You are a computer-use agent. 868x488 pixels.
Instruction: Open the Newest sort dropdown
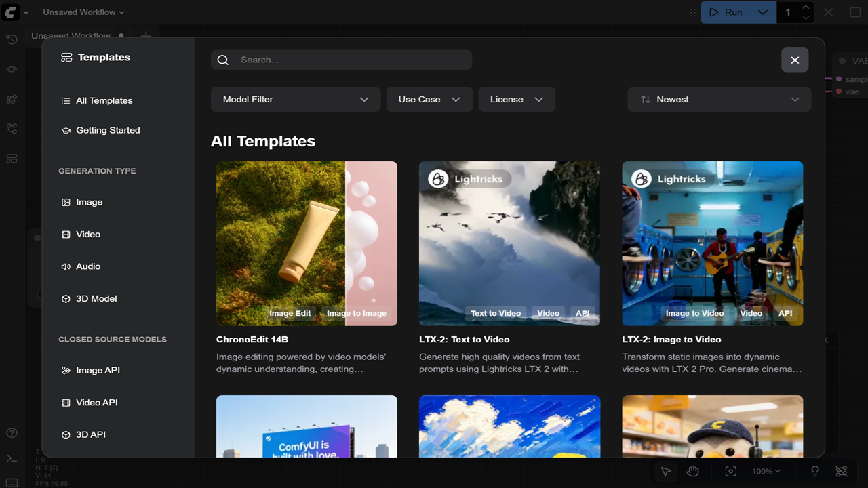coord(719,99)
